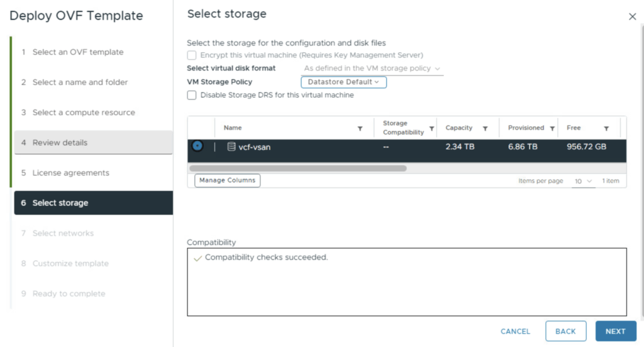Enable Disable Storage DRS checkbox

pos(192,95)
